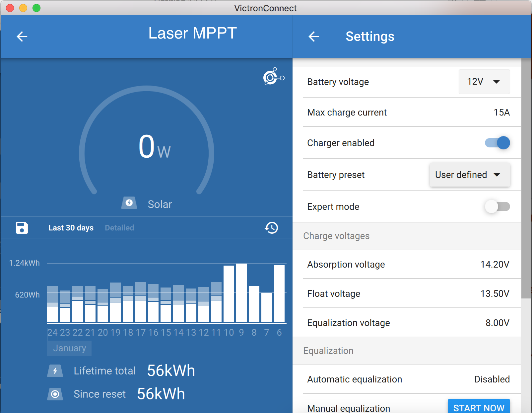Select the bar for day 11
Screen dimensions: 532x413
pyautogui.click(x=216, y=302)
